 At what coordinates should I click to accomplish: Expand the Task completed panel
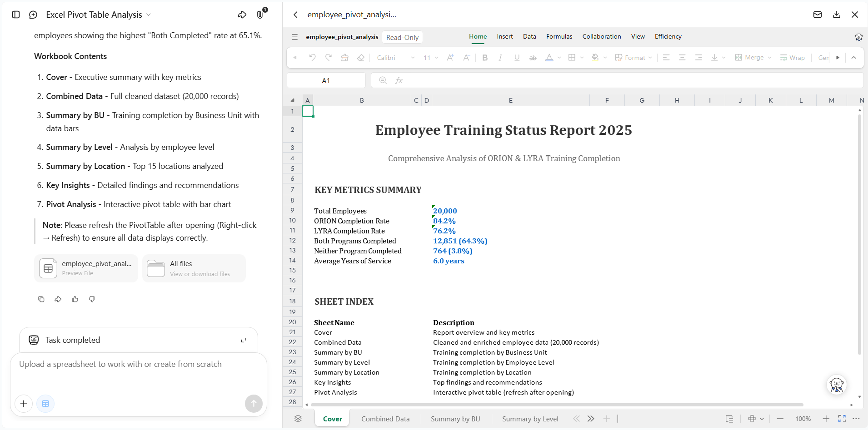pos(244,340)
